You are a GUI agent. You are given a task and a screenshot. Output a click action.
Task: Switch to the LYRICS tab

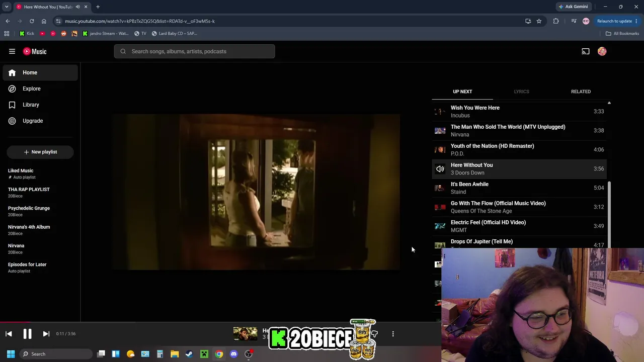click(x=521, y=92)
